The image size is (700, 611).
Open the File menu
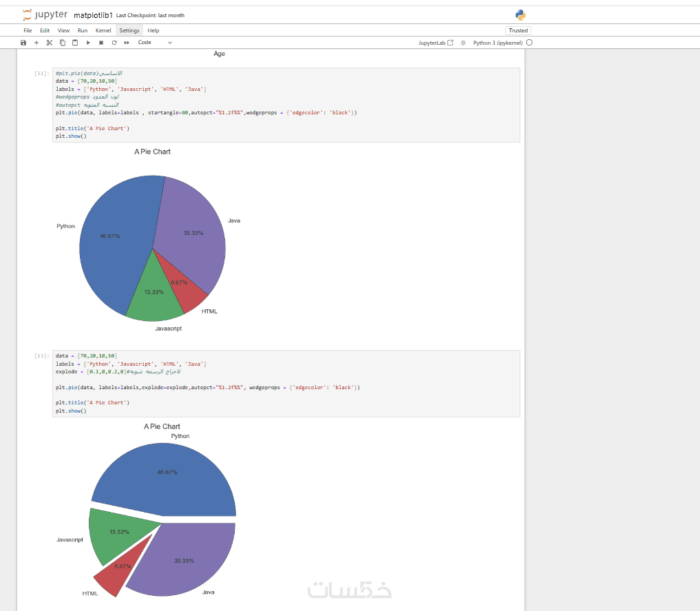click(x=28, y=30)
